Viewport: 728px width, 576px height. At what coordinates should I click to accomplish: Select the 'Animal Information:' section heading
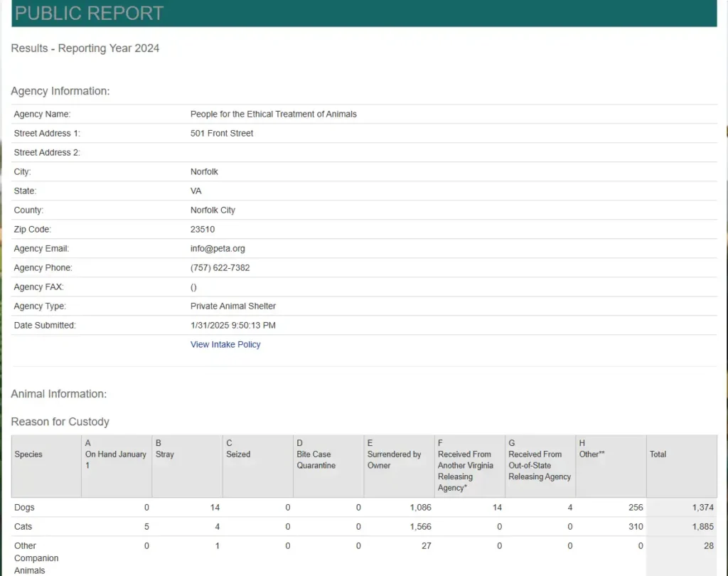click(59, 394)
